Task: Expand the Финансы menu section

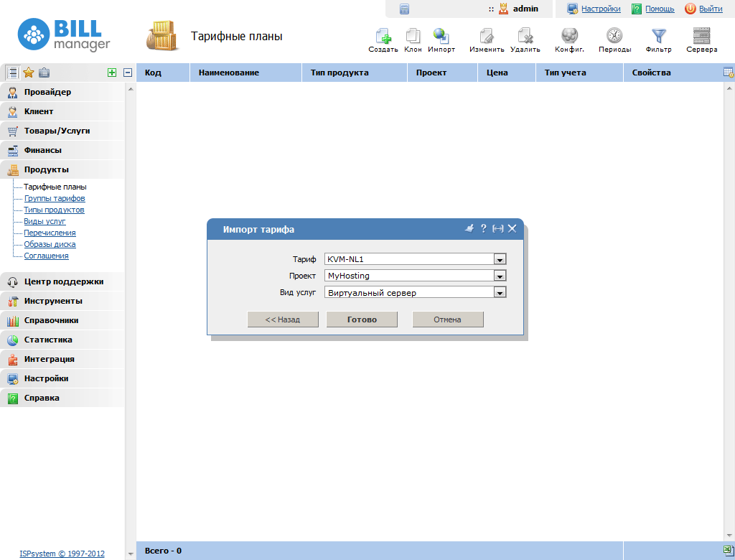Action: coord(62,150)
